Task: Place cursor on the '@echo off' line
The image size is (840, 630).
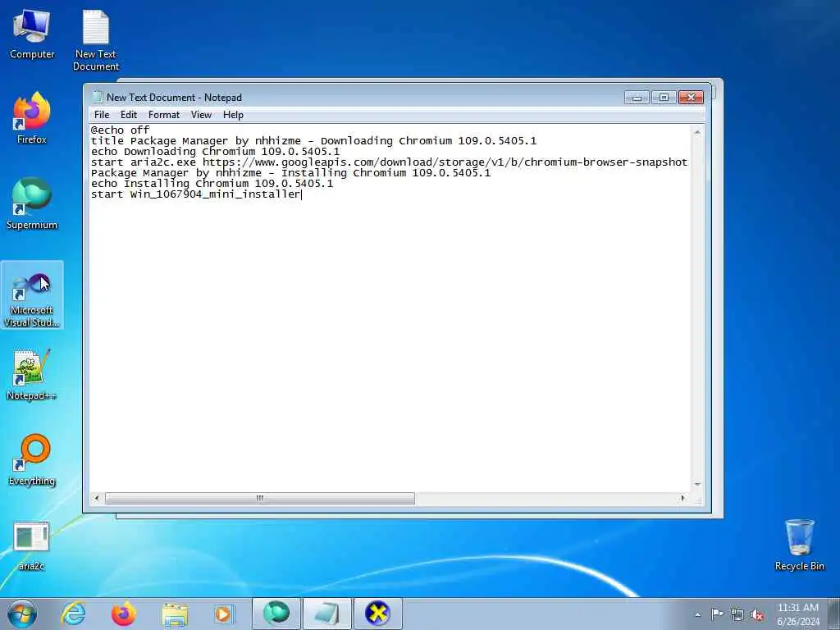Action: [120, 130]
